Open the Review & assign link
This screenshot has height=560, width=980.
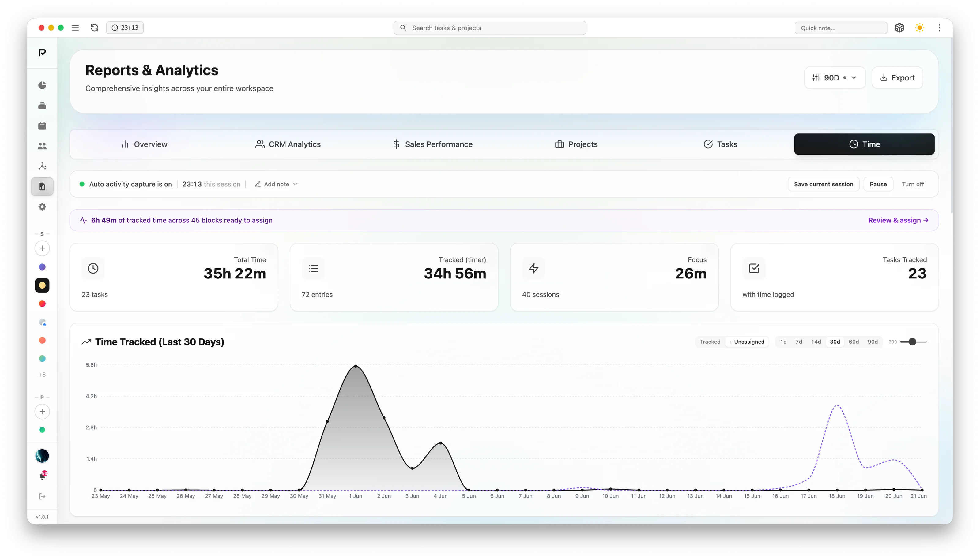coord(898,220)
